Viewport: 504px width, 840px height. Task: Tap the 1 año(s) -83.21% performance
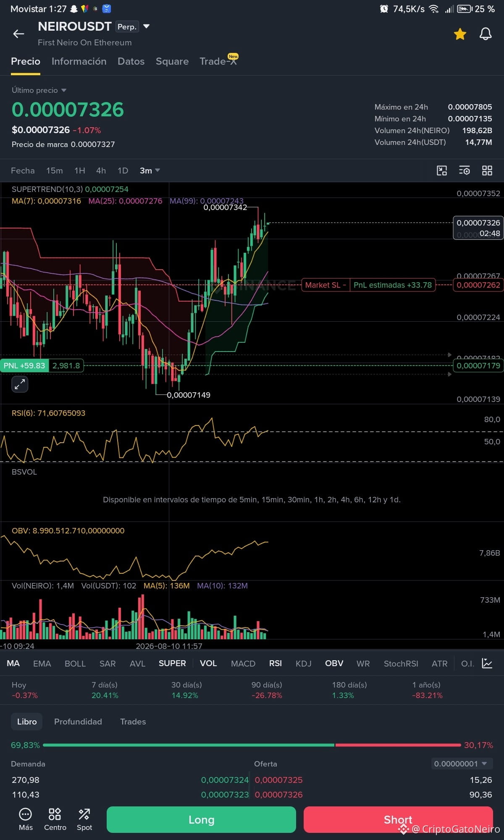tap(428, 690)
